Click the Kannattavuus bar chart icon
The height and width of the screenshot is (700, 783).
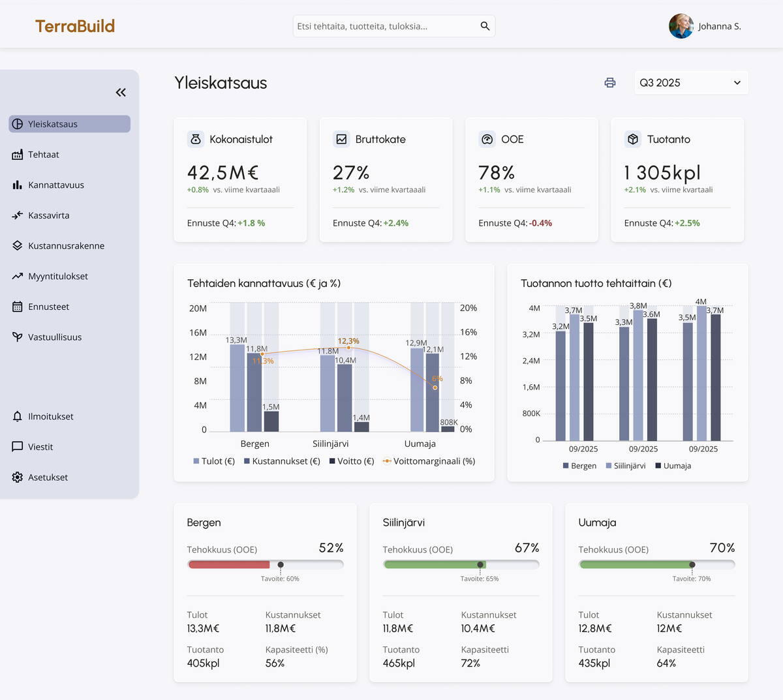coord(18,185)
